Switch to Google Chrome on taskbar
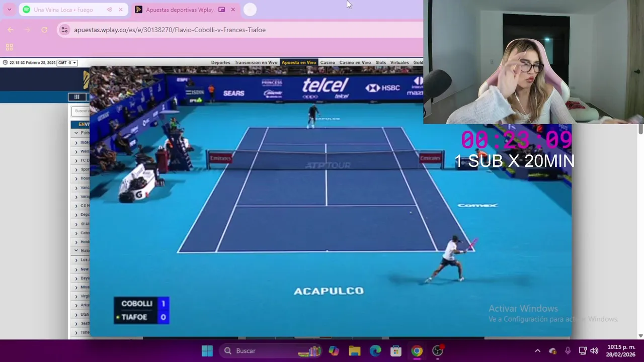This screenshot has height=362, width=644. (417, 351)
